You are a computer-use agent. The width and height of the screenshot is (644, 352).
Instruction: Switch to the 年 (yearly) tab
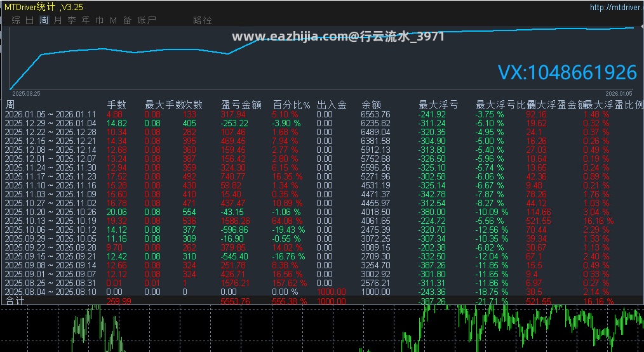86,20
